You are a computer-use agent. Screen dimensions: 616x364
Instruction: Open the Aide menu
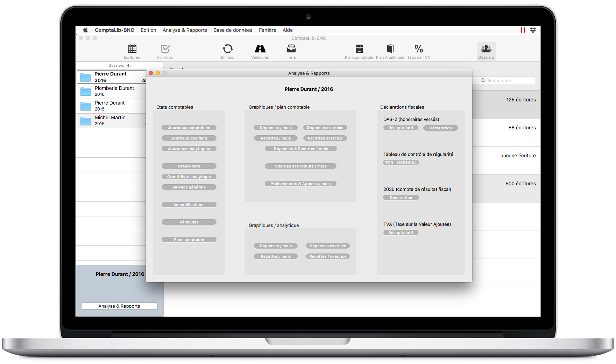288,30
